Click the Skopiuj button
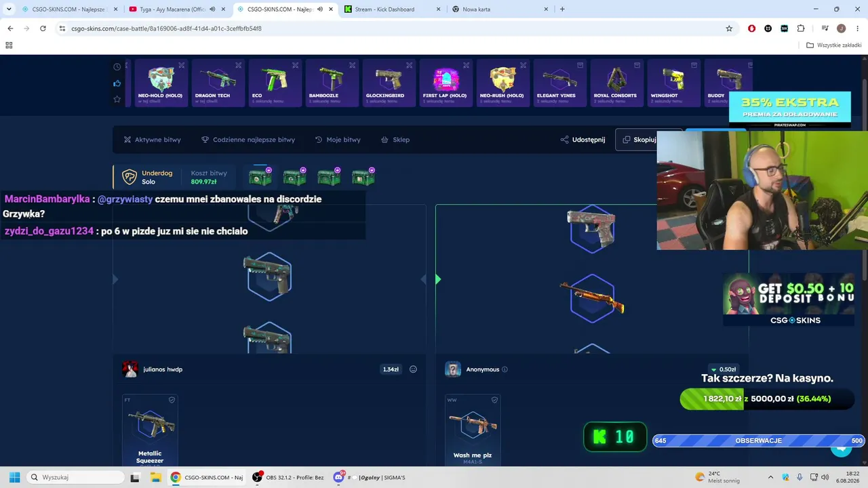 pos(639,140)
